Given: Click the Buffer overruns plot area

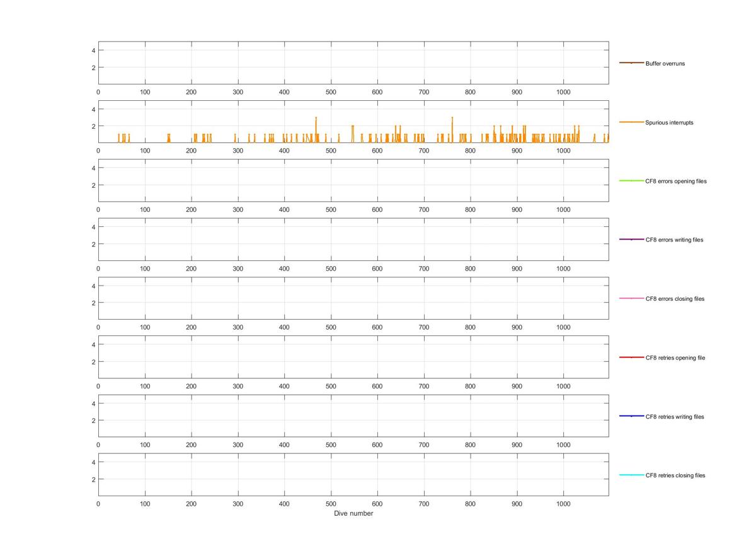Looking at the screenshot, I should (353, 63).
